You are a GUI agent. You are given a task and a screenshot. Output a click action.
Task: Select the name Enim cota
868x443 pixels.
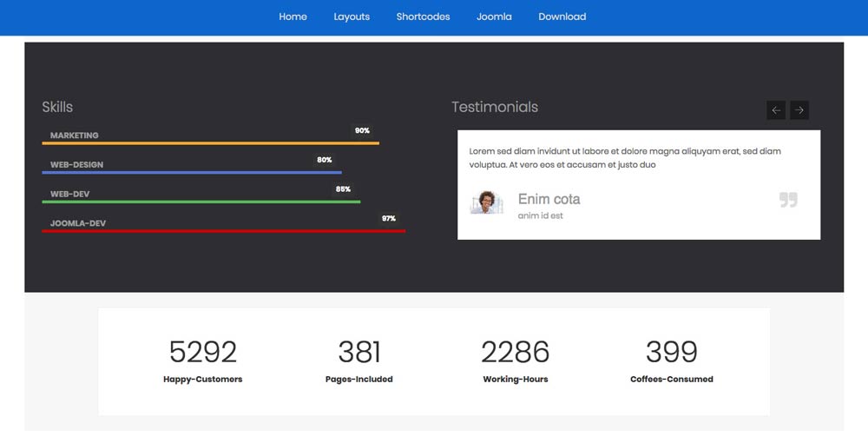pyautogui.click(x=549, y=199)
